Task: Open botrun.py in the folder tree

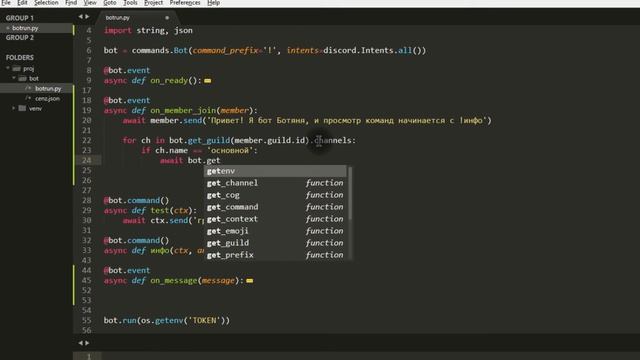Action: (x=48, y=89)
